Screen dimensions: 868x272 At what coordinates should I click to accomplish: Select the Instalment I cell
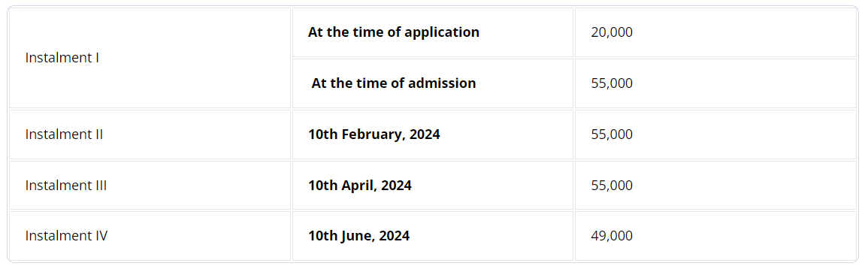click(150, 58)
